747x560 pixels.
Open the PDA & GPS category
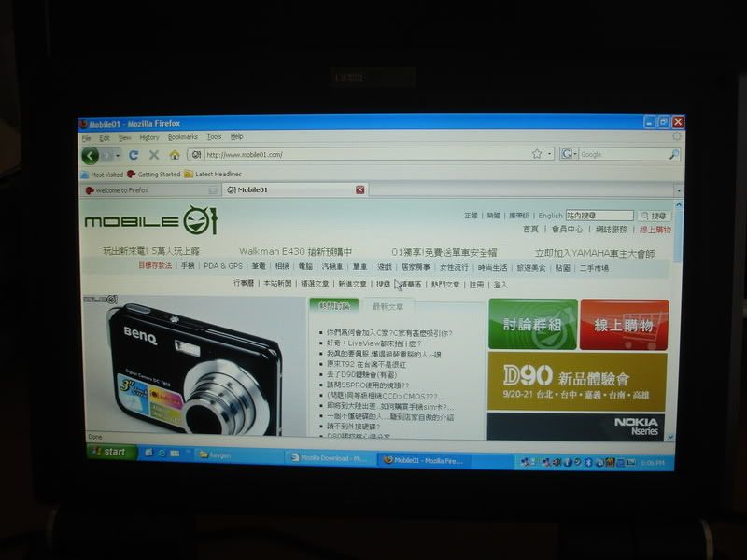click(223, 266)
